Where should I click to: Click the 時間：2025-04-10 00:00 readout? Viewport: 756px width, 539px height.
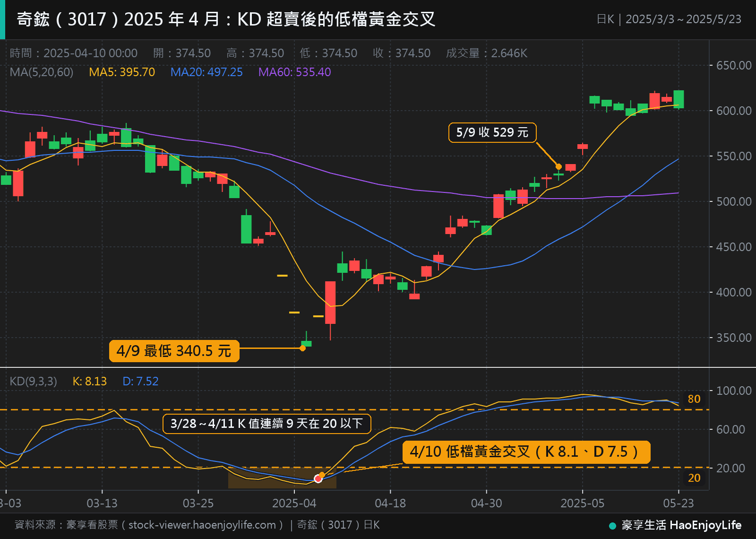coord(74,53)
